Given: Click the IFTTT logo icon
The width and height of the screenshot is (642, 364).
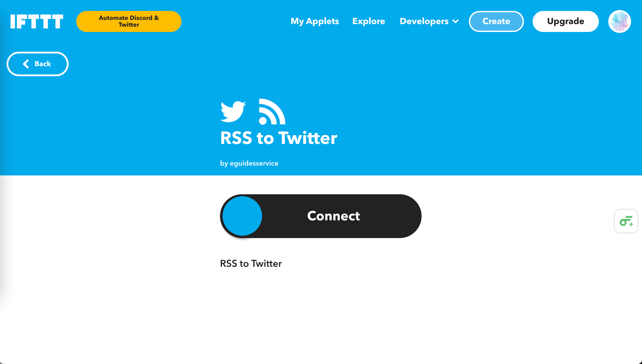Looking at the screenshot, I should pos(36,21).
